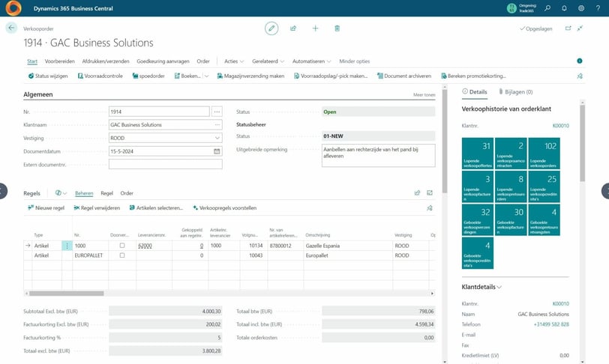Open the help question mark

[x=598, y=8]
